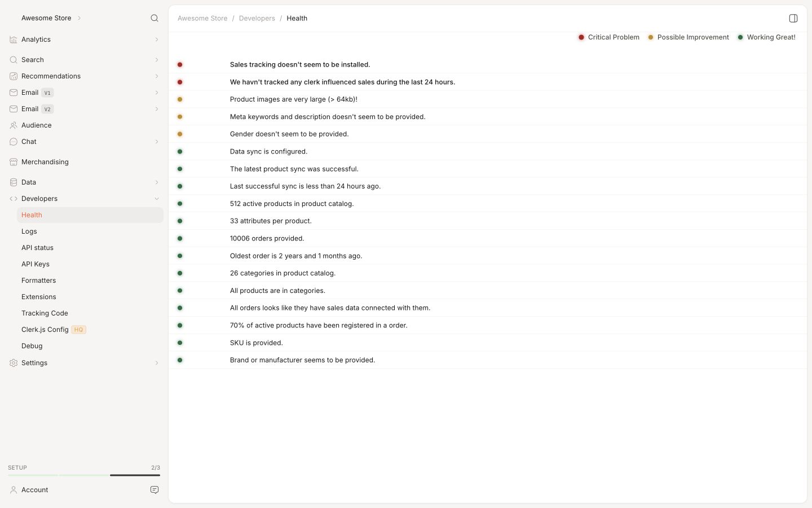Click the Account person icon

click(14, 490)
